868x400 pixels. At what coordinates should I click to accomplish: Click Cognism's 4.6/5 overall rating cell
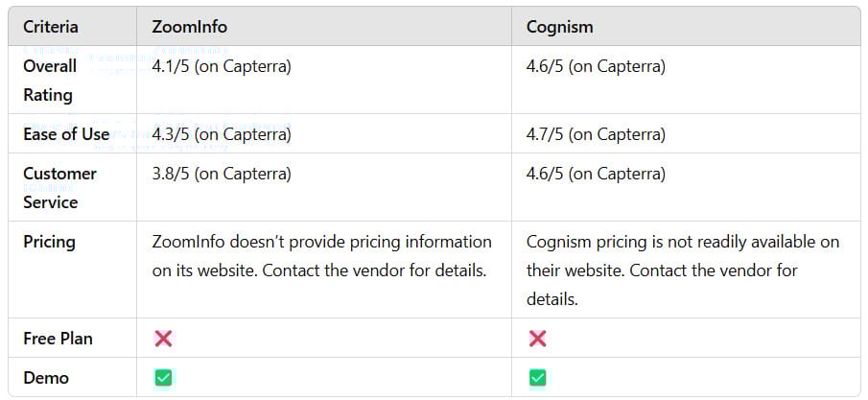tap(596, 67)
